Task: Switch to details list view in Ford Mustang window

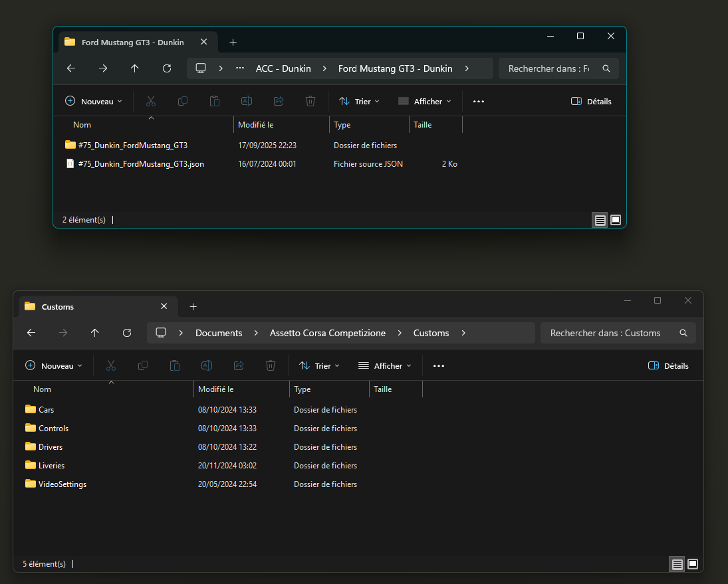Action: coord(600,220)
